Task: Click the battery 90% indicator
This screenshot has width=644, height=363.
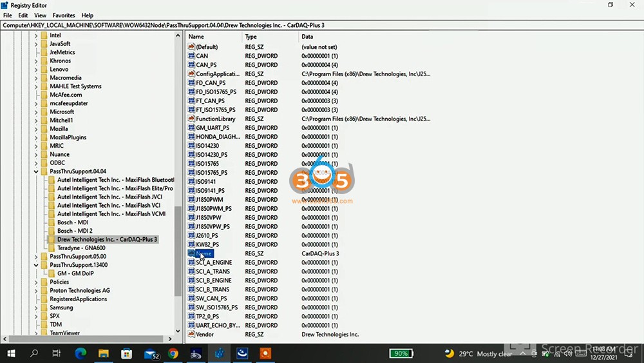Action: click(401, 353)
